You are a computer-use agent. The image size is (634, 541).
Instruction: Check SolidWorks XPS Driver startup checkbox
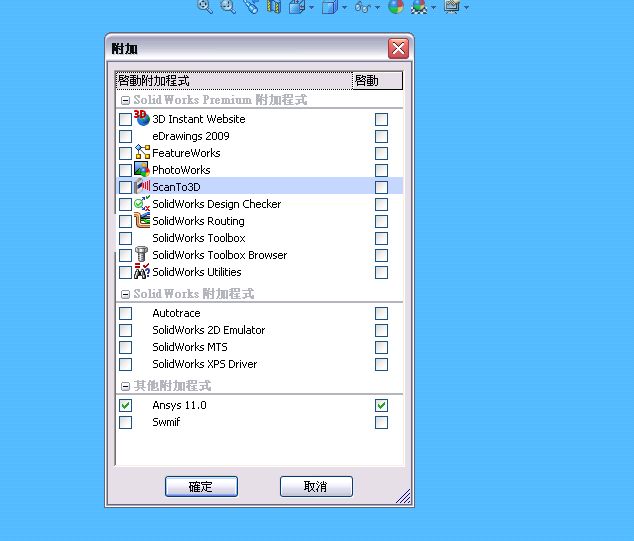point(381,364)
